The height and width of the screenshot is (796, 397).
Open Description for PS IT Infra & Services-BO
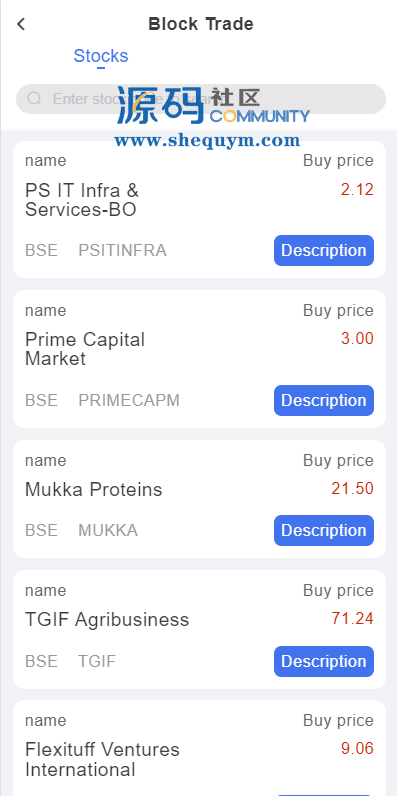coord(324,250)
